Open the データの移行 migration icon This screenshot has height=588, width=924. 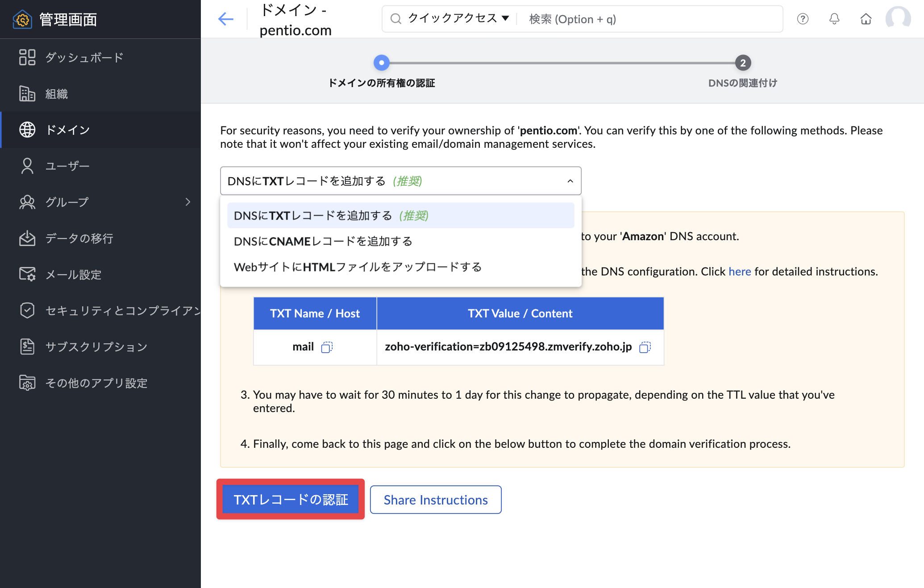[27, 238]
